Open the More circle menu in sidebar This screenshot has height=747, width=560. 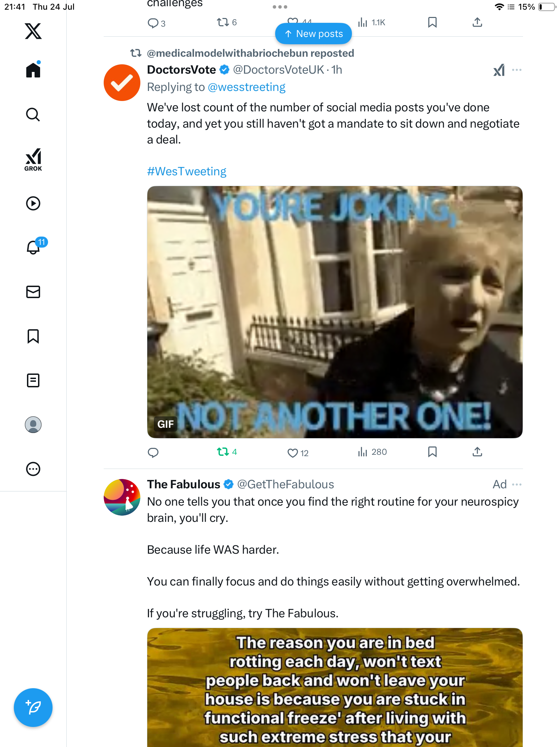click(33, 469)
